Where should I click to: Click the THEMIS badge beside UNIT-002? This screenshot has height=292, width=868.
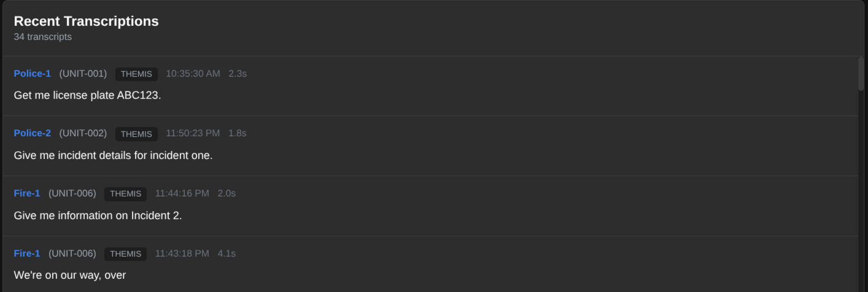pyautogui.click(x=136, y=134)
